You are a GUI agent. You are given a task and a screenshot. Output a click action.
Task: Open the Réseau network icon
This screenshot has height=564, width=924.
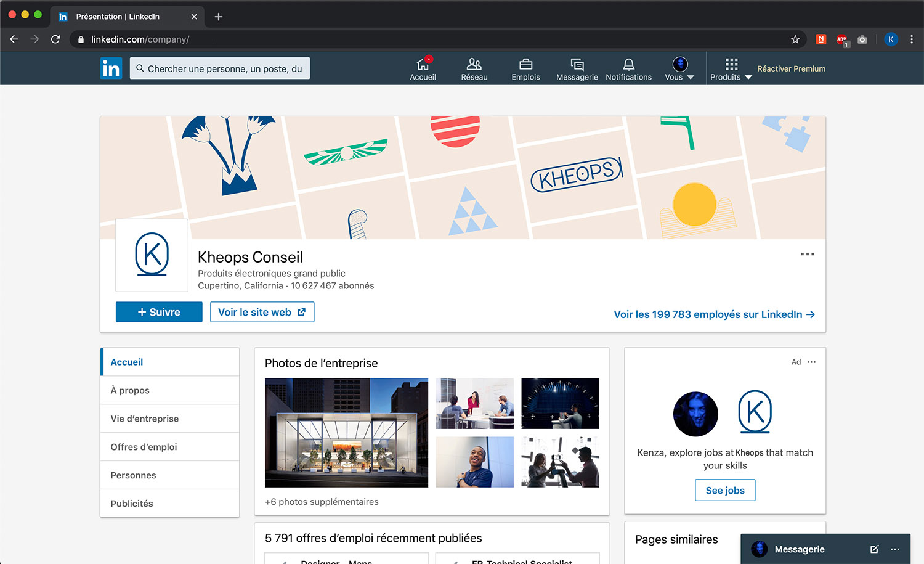click(474, 68)
